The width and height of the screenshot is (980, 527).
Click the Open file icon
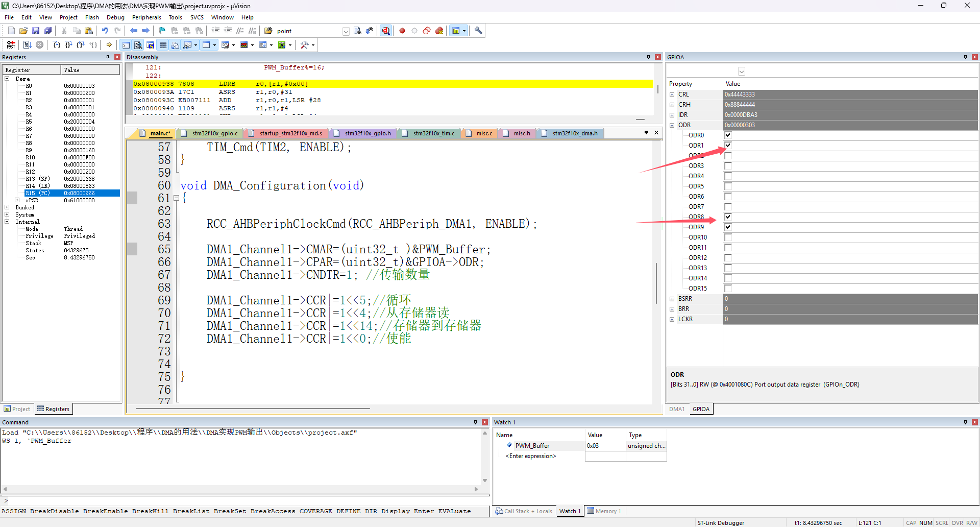(x=23, y=31)
